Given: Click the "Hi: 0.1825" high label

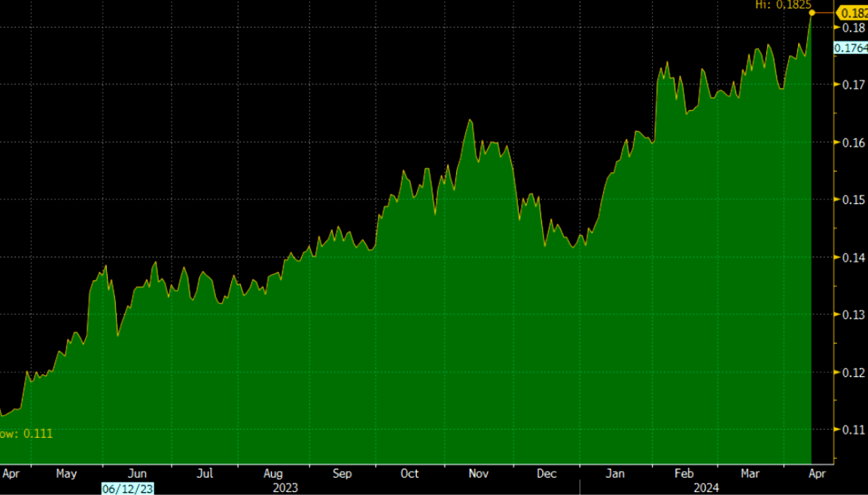Looking at the screenshot, I should 783,5.
